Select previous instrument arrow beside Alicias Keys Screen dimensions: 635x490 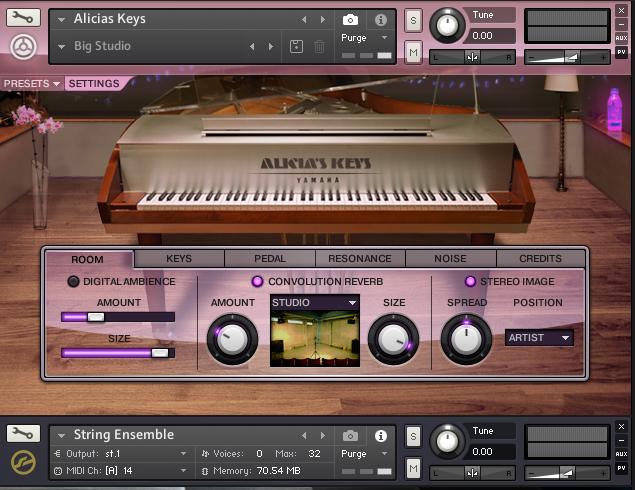pos(304,19)
